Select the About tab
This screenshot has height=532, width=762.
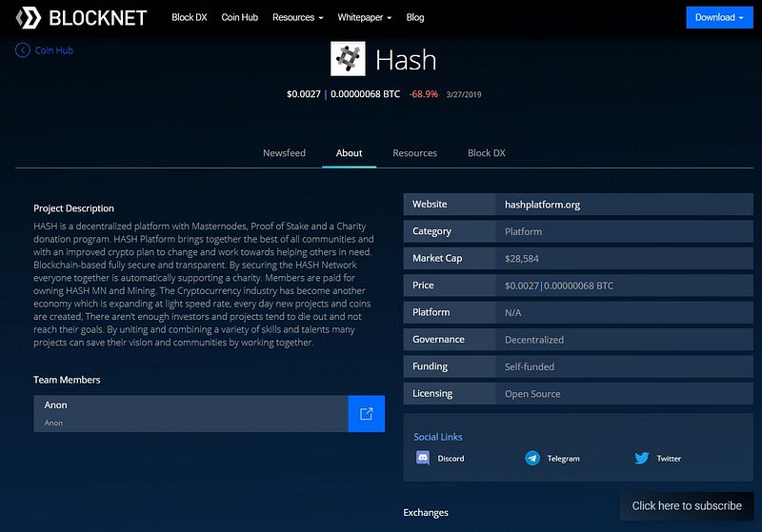pyautogui.click(x=349, y=153)
